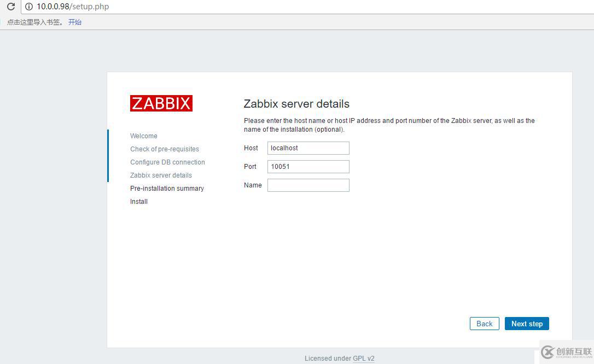The height and width of the screenshot is (364, 594).
Task: Select Configure DB connection step
Action: pos(167,162)
